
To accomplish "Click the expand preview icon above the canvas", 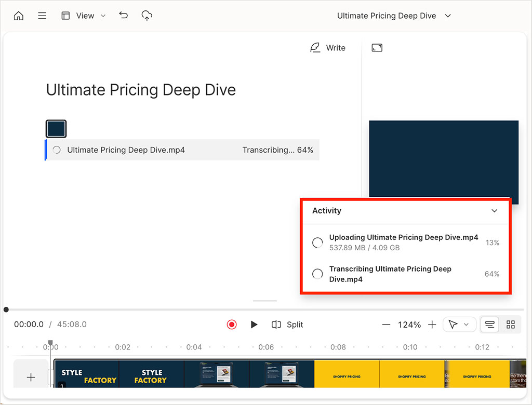I will click(x=376, y=47).
